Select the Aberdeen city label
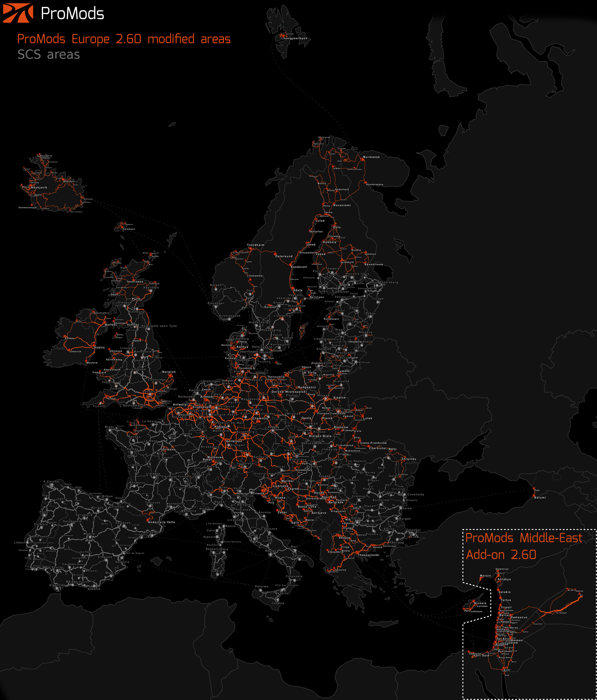 coord(151,287)
